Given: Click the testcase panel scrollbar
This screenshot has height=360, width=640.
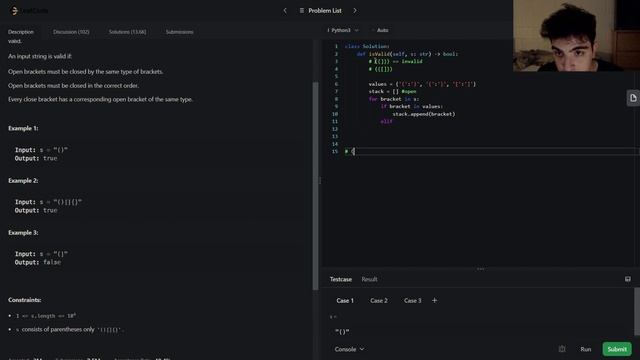Looking at the screenshot, I should [x=637, y=311].
